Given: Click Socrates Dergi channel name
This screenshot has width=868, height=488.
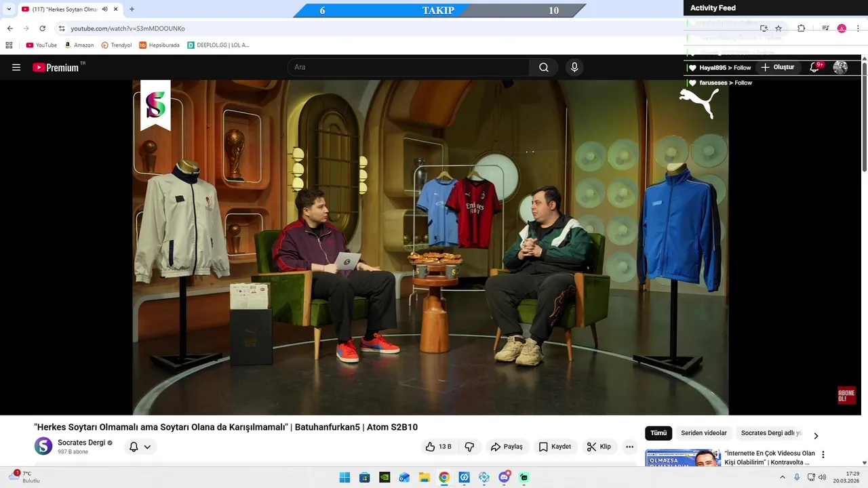Looking at the screenshot, I should coord(81,443).
